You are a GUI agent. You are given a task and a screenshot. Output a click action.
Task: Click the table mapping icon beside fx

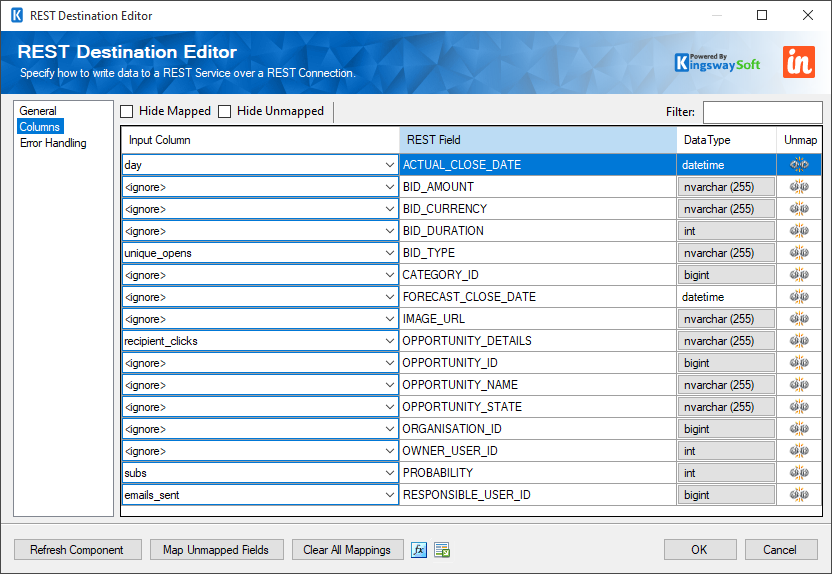(x=442, y=550)
